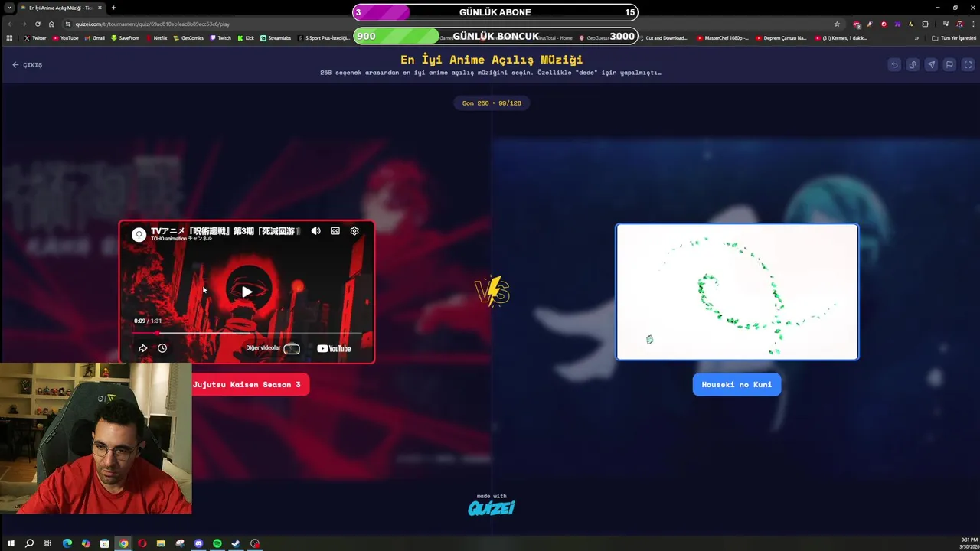Open the apps grid in bookmarks bar
The width and height of the screenshot is (980, 551).
9,38
